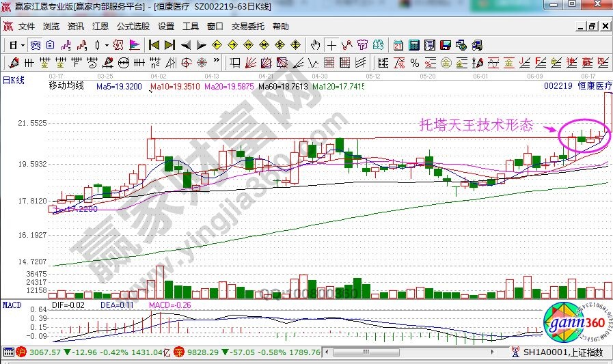Step chart forward with right triangle icon
Image resolution: width=613 pixels, height=364 pixels.
click(x=202, y=45)
